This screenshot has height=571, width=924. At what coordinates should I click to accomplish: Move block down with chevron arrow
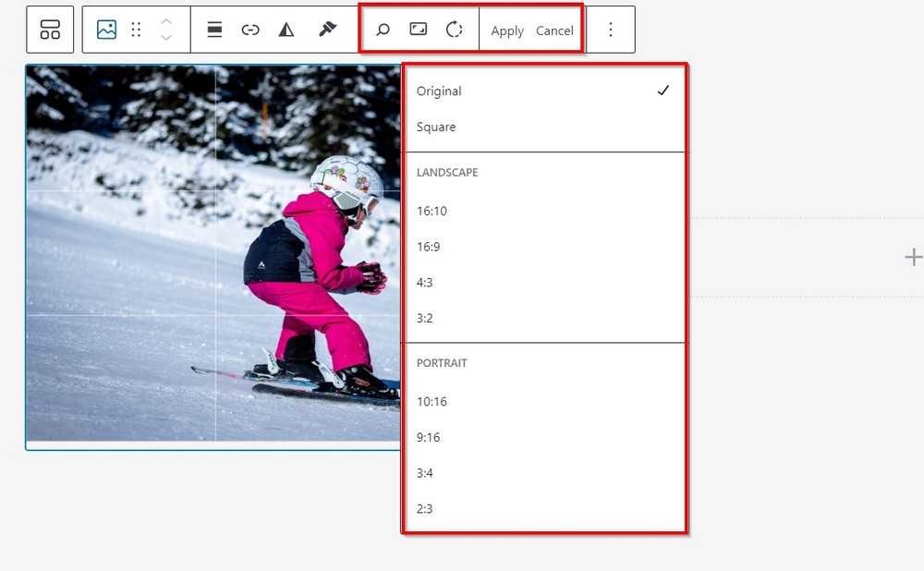click(166, 38)
